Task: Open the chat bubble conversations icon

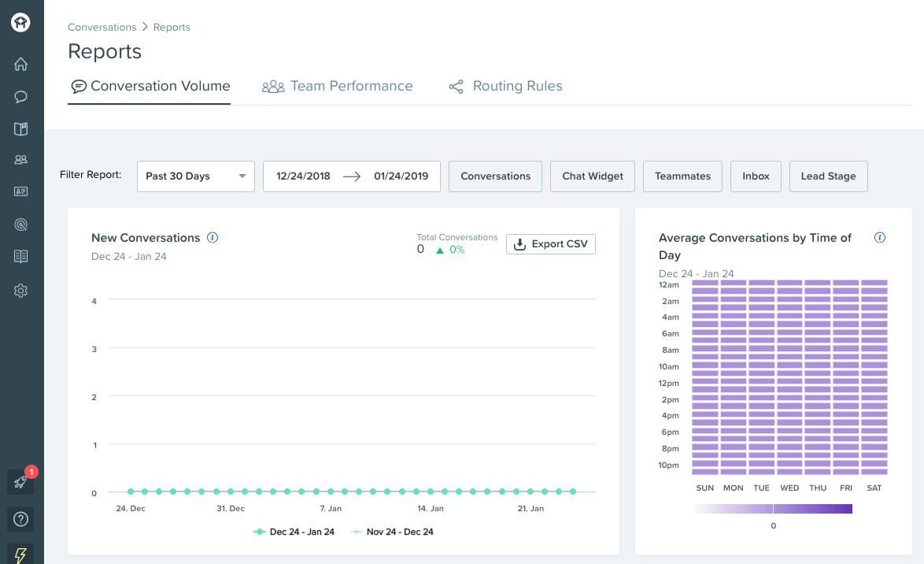Action: [21, 97]
